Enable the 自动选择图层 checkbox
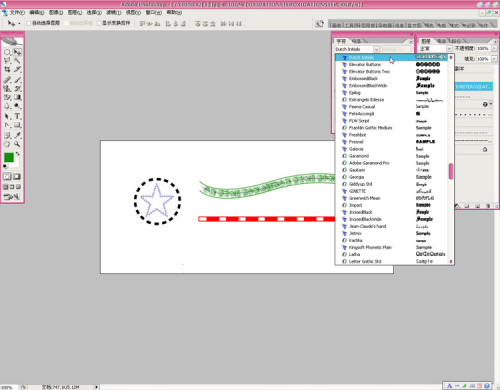 pos(29,23)
